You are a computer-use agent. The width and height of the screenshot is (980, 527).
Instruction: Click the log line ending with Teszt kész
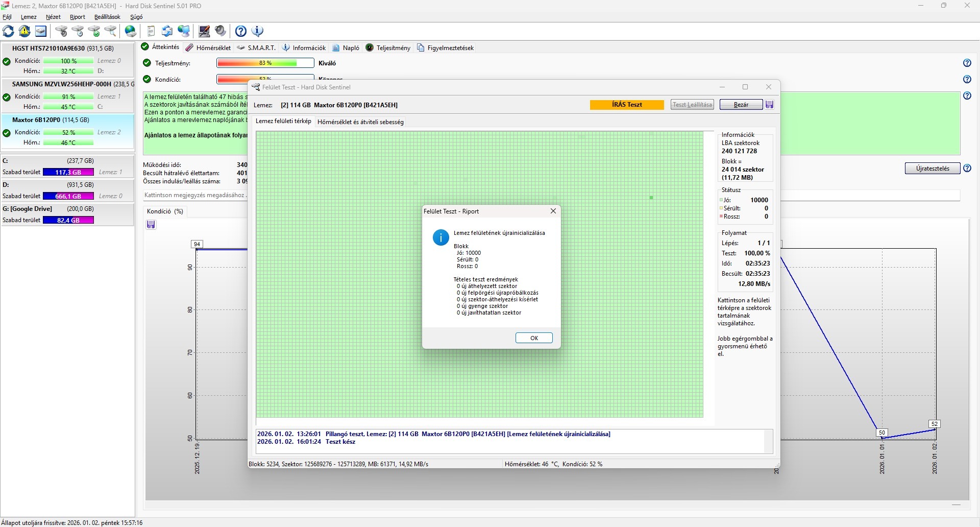point(306,442)
